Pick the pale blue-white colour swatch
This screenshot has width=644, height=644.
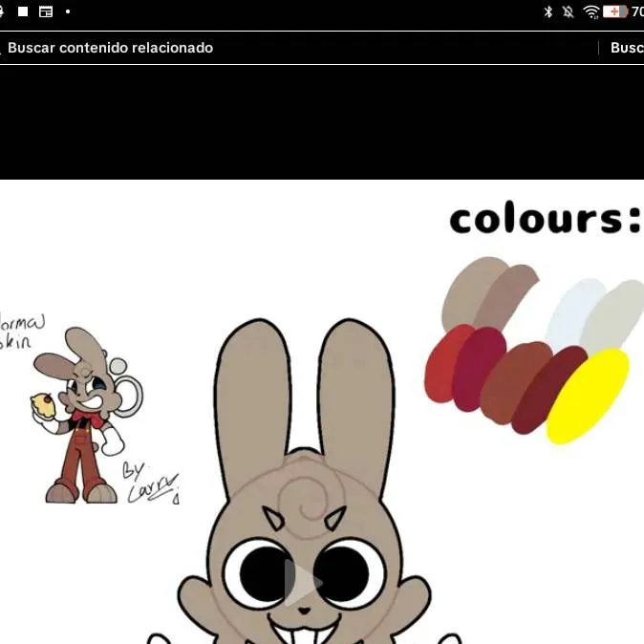tap(573, 312)
